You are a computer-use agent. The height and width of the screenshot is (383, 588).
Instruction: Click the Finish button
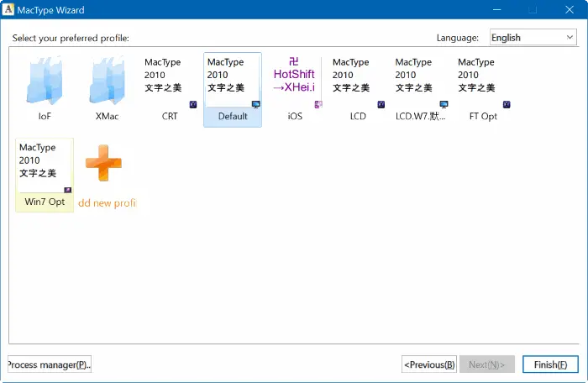coord(550,365)
